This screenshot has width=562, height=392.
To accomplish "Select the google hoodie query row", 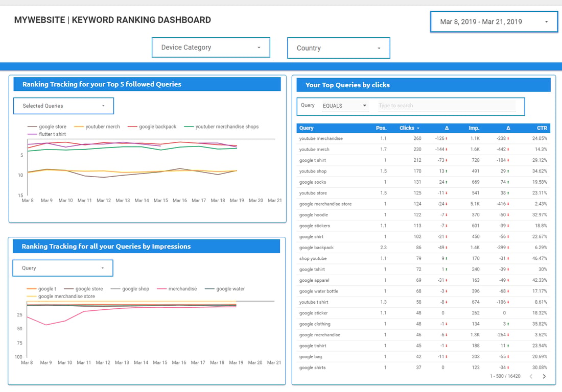I will coord(424,215).
